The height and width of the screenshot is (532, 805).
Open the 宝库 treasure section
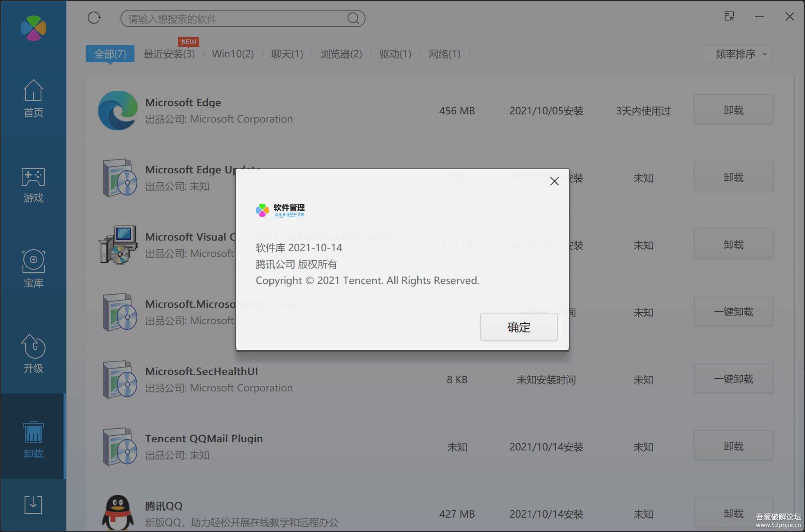pyautogui.click(x=33, y=268)
